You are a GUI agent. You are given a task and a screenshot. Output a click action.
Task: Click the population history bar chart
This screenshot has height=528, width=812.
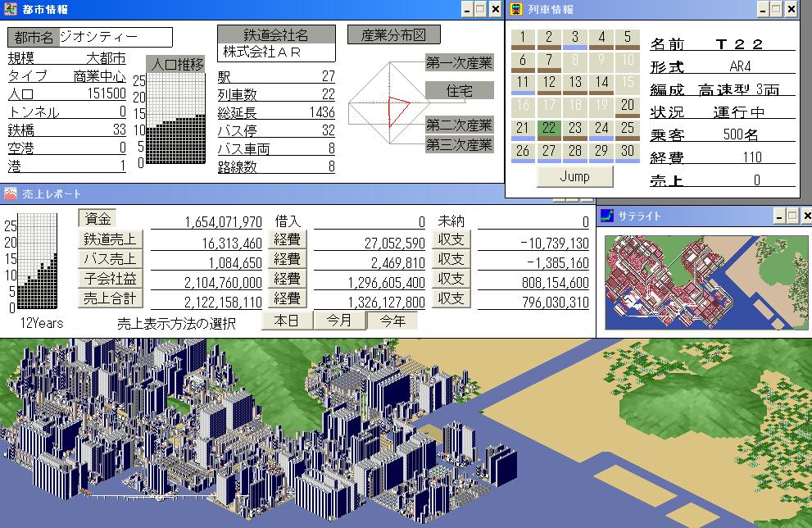(176, 119)
